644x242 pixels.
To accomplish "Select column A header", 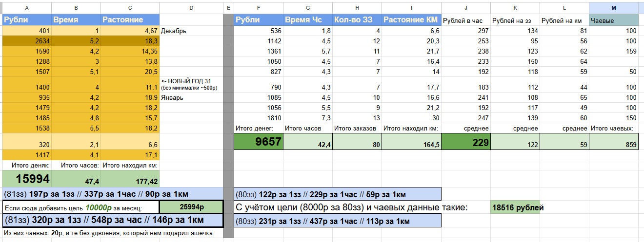I will (x=27, y=7).
